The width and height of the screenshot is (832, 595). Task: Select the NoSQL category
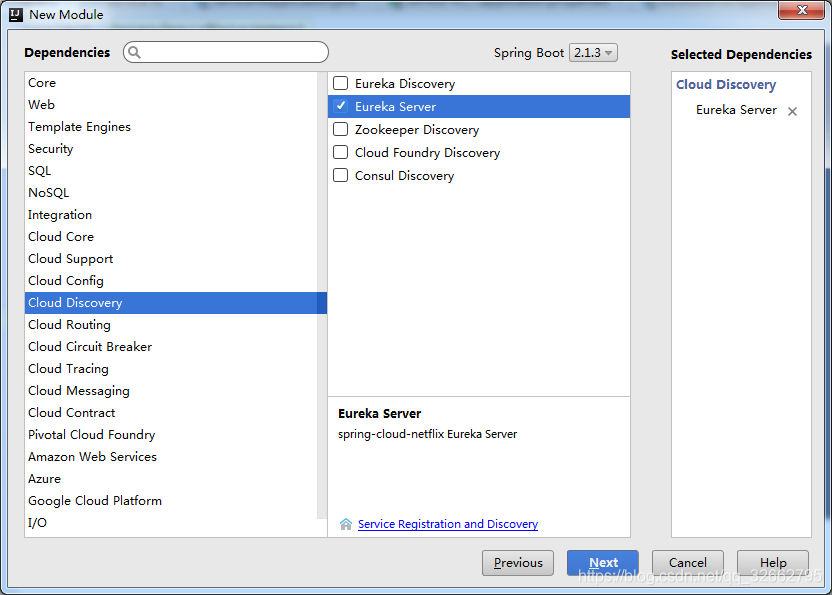[x=171, y=193]
